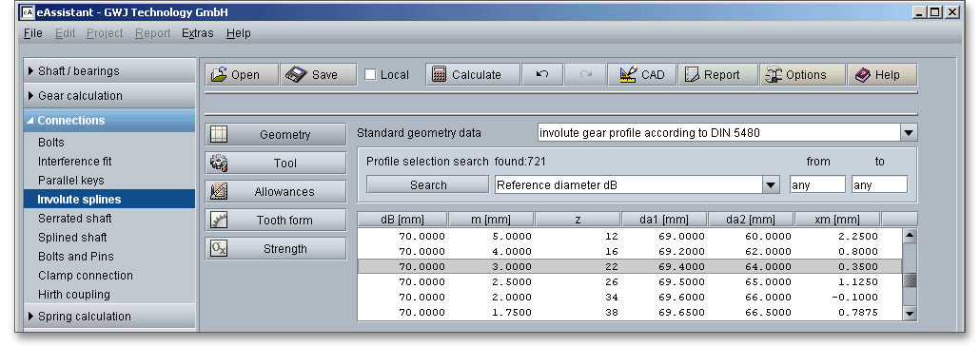The width and height of the screenshot is (980, 347).
Task: Open the File menu
Action: 33,33
